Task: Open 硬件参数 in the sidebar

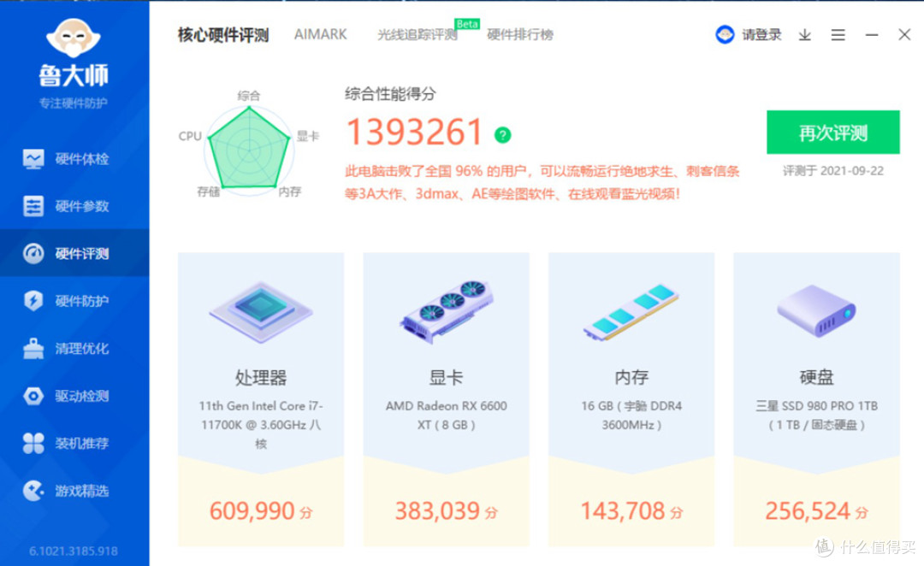Action: 74,206
